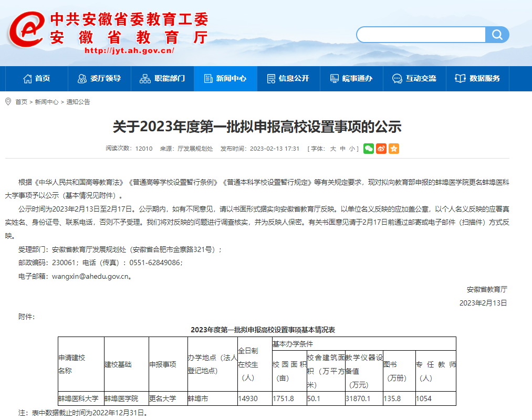Go to 首页 in the breadcrumb
This screenshot has height=420, width=532.
[21, 102]
